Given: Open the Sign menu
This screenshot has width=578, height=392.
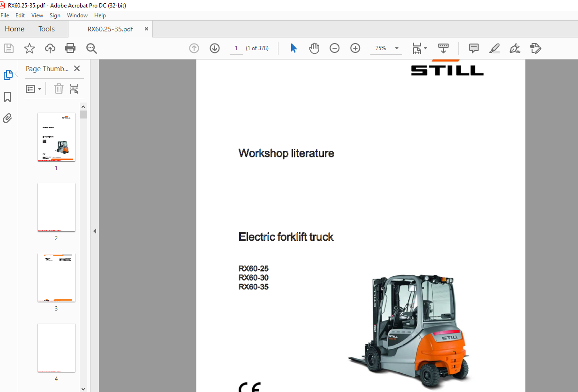Looking at the screenshot, I should 55,15.
